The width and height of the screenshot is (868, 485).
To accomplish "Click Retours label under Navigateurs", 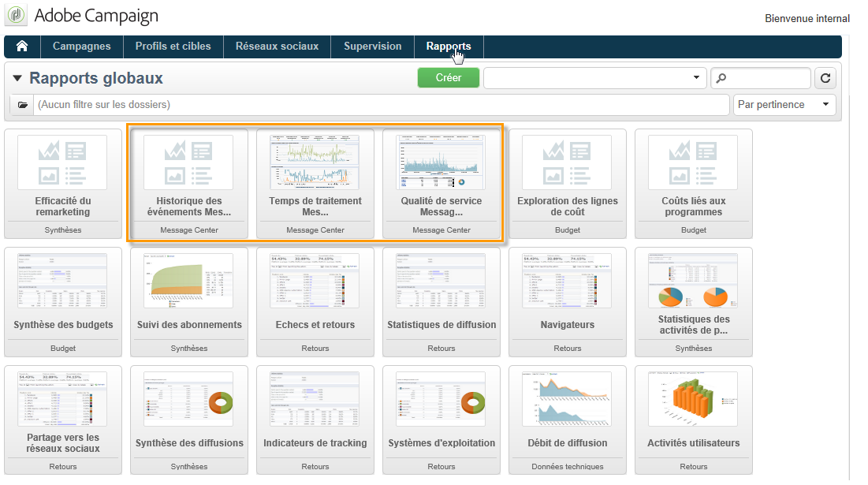I will point(568,349).
